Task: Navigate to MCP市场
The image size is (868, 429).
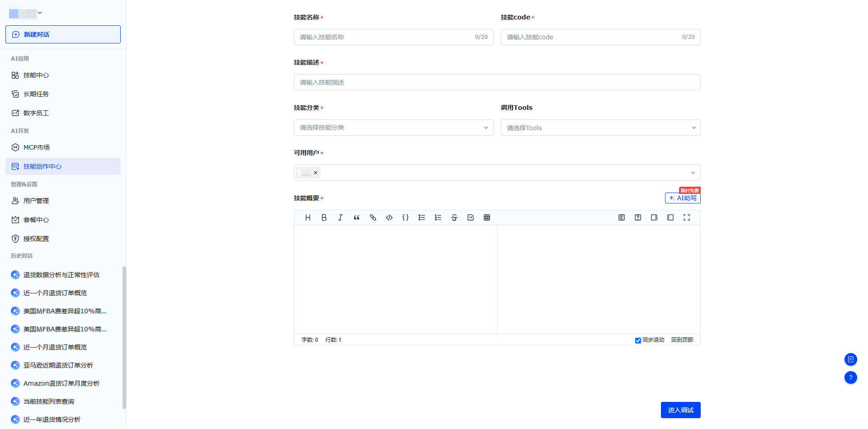Action: point(63,147)
